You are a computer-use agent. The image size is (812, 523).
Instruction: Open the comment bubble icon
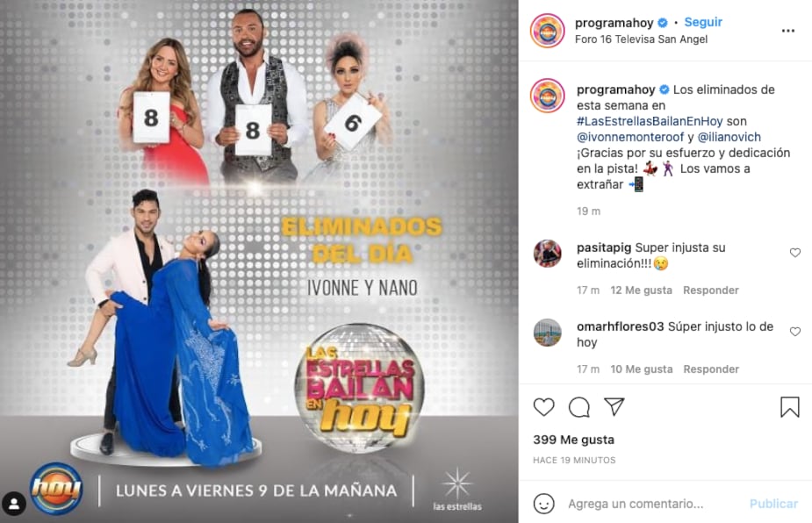579,407
